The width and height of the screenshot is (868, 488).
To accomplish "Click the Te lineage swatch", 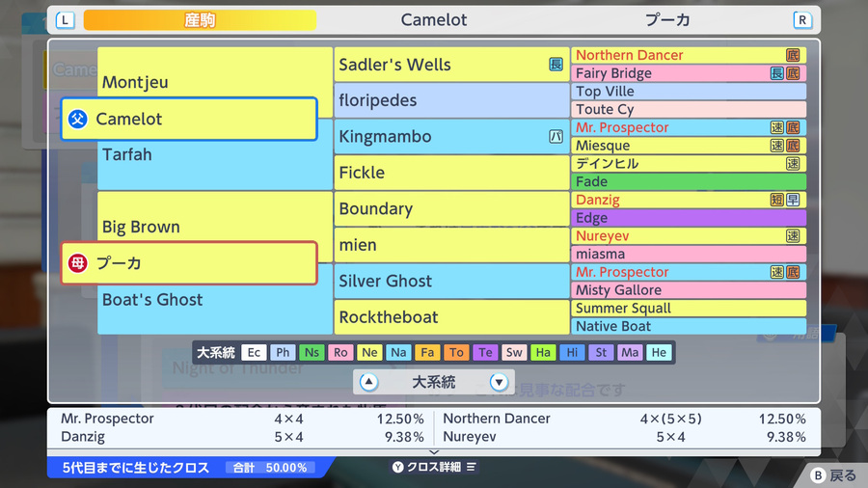I will click(x=485, y=352).
